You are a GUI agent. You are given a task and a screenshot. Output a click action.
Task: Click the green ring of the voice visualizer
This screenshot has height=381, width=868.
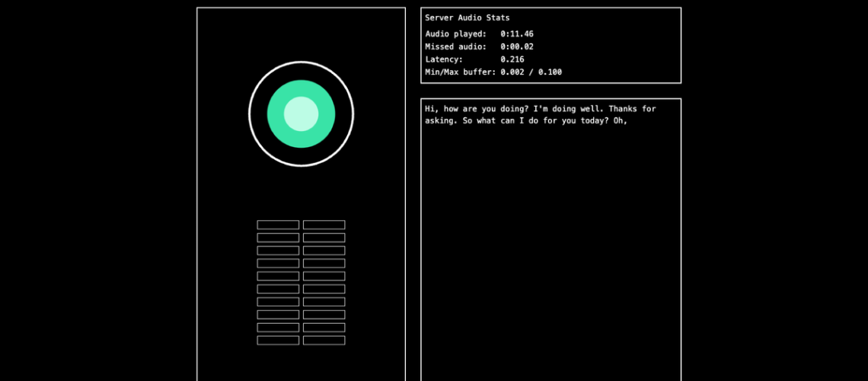pyautogui.click(x=277, y=114)
